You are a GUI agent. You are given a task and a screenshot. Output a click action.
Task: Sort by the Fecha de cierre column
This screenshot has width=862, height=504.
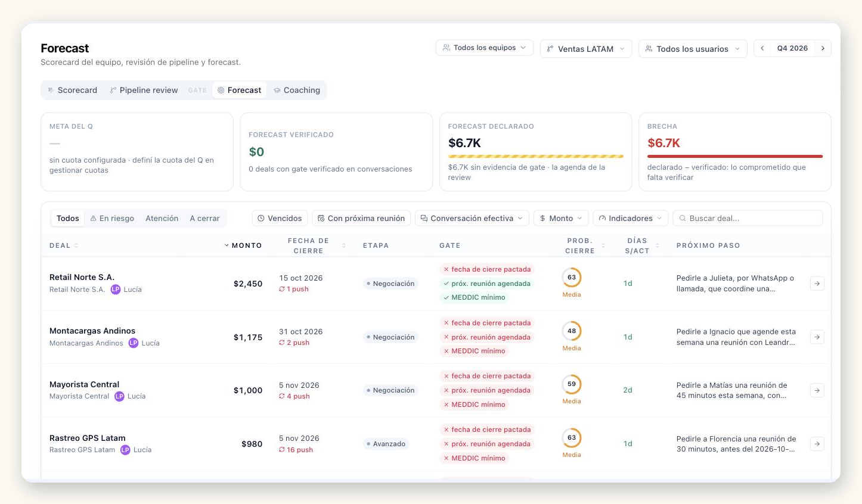pyautogui.click(x=312, y=245)
